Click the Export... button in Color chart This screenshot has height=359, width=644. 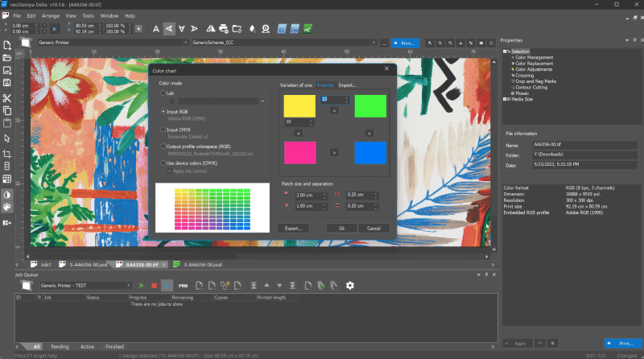pos(293,228)
